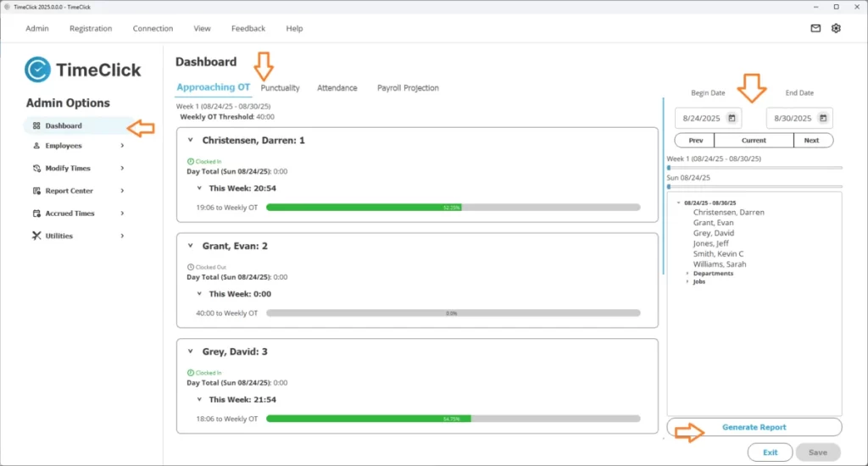Click the mail envelope icon
Screen dimensions: 868x466
tap(815, 28)
